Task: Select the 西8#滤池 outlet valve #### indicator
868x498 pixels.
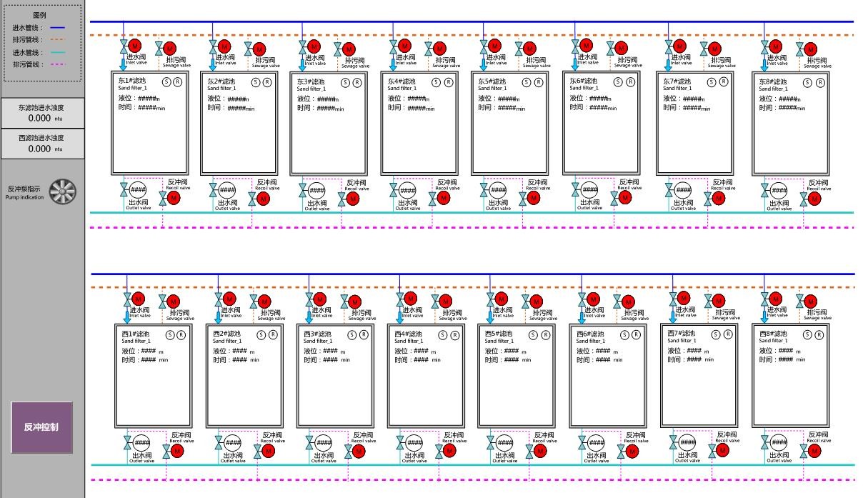Action: coord(779,442)
